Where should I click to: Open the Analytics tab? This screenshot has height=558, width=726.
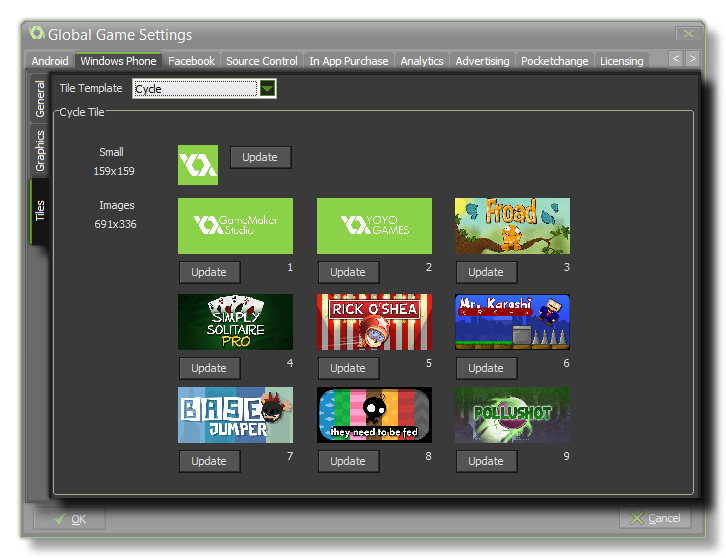[421, 61]
